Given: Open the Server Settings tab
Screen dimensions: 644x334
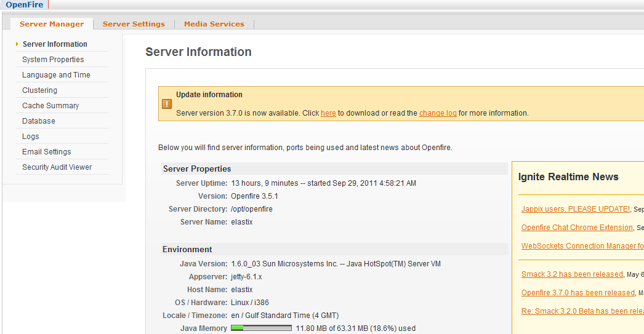Looking at the screenshot, I should pos(134,24).
